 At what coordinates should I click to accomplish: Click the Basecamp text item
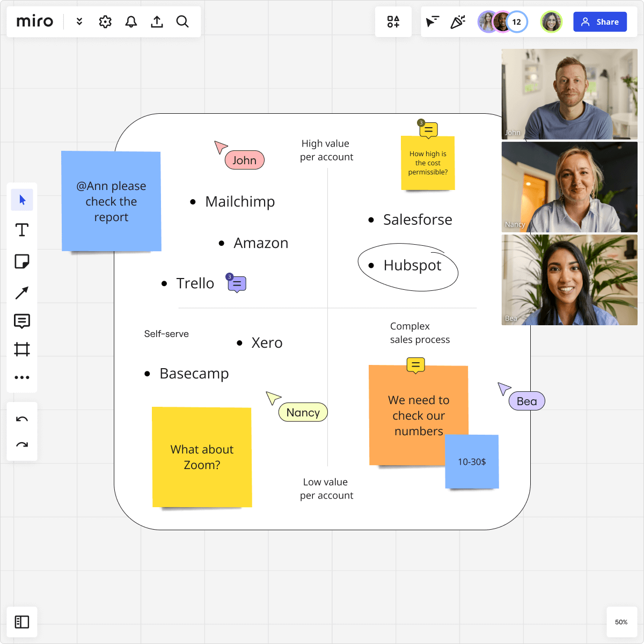tap(194, 374)
